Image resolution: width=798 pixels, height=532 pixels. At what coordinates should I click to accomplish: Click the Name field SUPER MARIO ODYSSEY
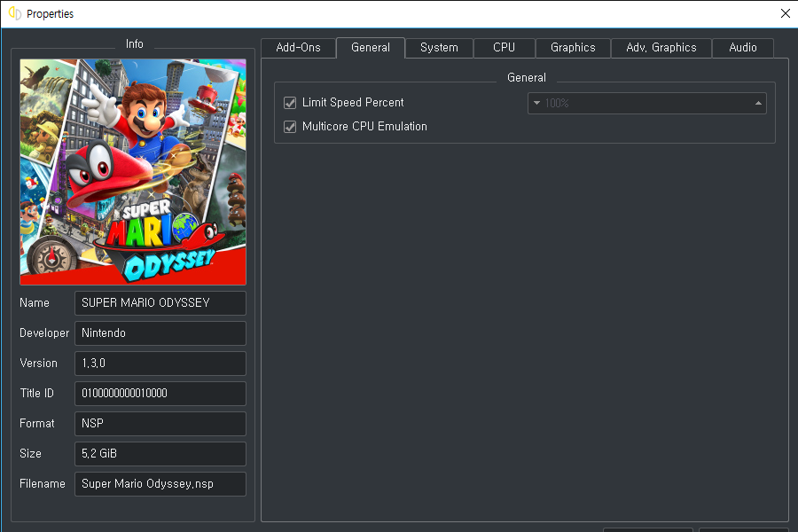click(160, 303)
